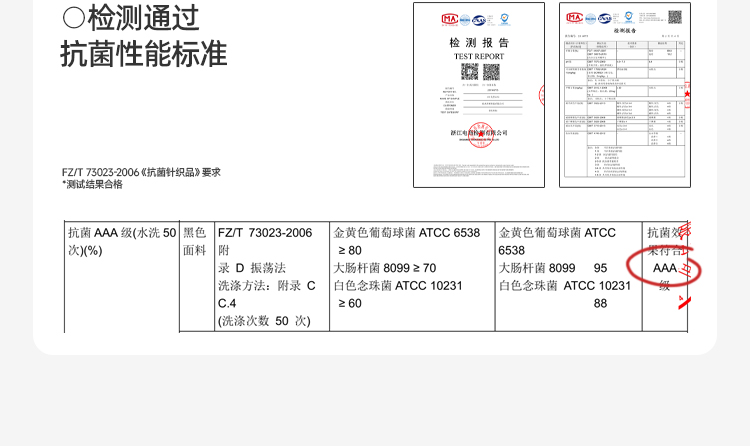
Task: Click 白色念珠菌 ATCC 10231 ≥ 60 requirement
Action: (398, 294)
